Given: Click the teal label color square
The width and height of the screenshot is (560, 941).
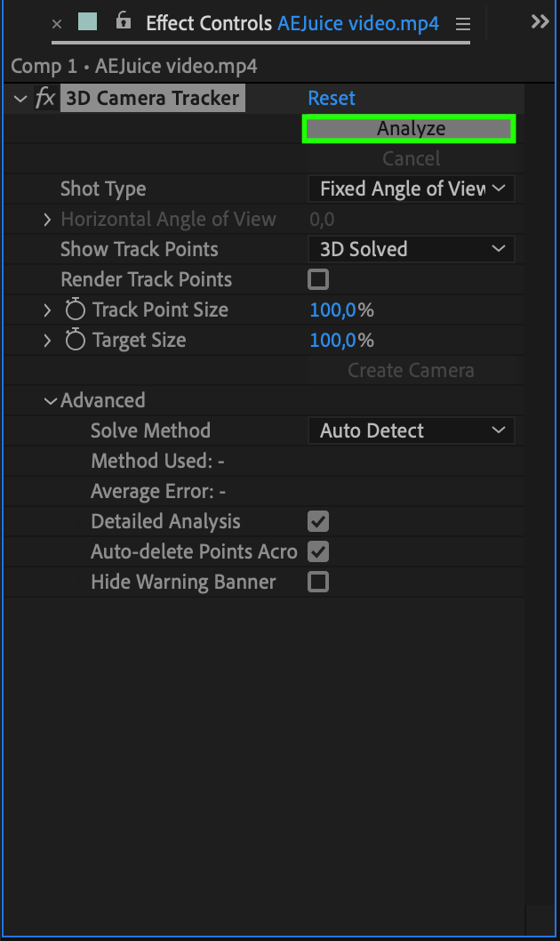Looking at the screenshot, I should pyautogui.click(x=87, y=22).
